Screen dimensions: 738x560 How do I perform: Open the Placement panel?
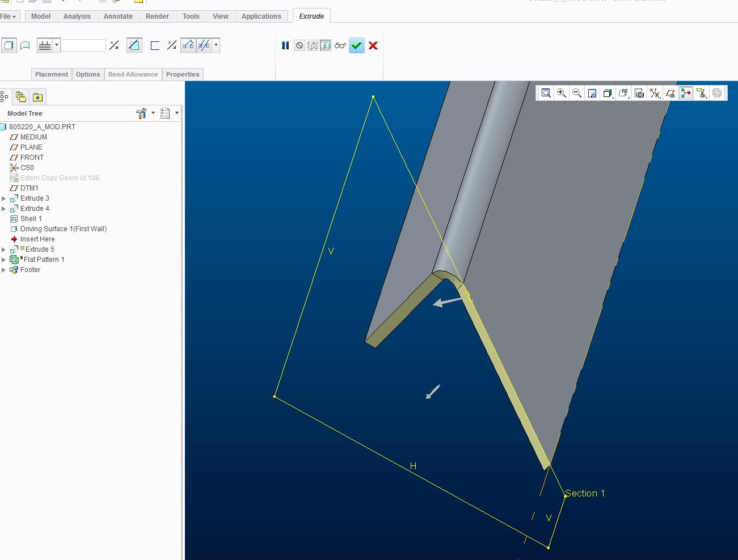[52, 74]
